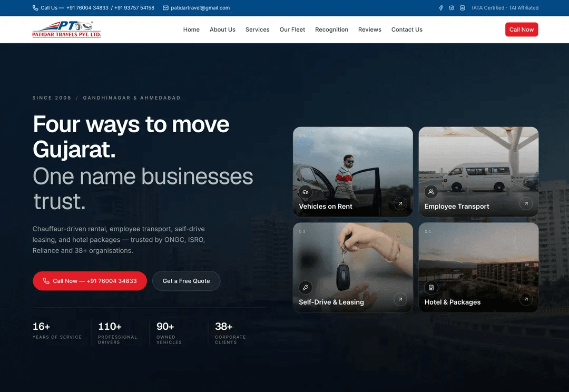Click the One name businesses trust subheading
This screenshot has height=392, width=569.
coord(143,189)
